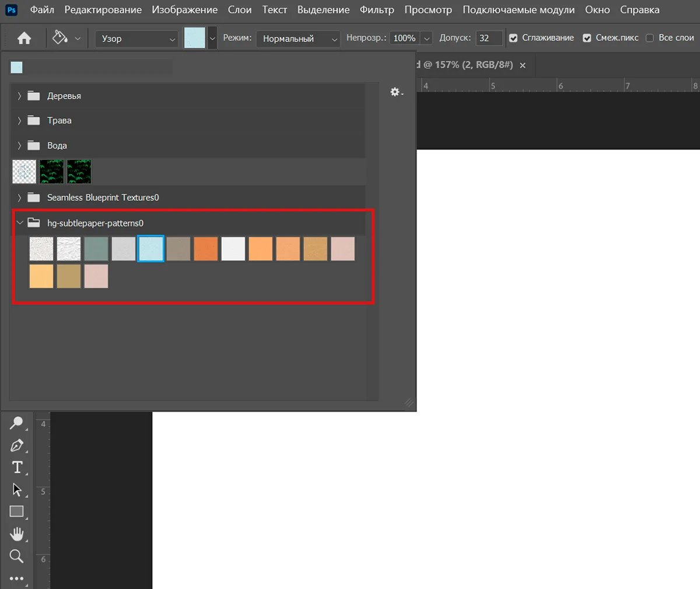This screenshot has height=589, width=700.
Task: Select the first green tree pattern thumbnail
Action: point(51,172)
